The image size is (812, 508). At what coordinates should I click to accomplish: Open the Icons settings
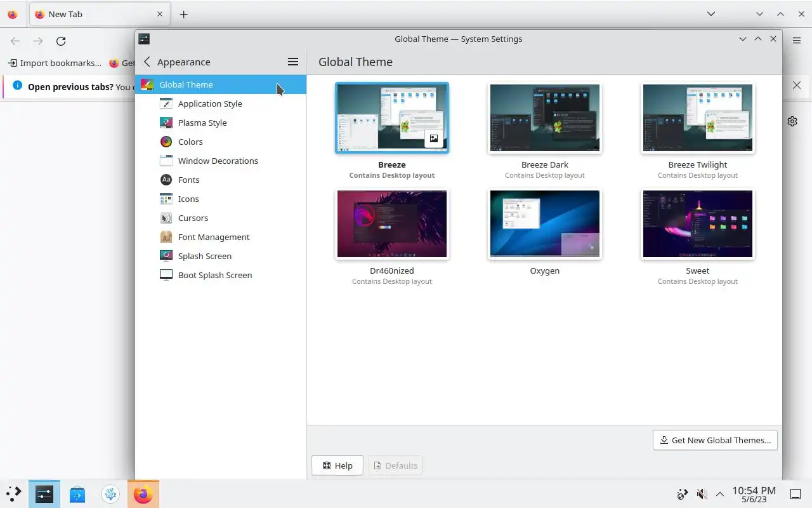tap(221, 199)
